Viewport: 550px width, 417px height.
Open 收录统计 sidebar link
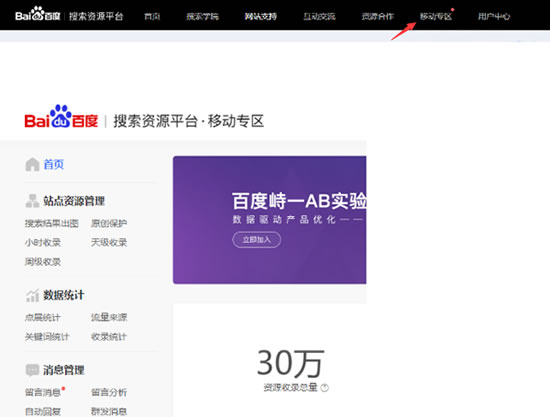coord(109,337)
